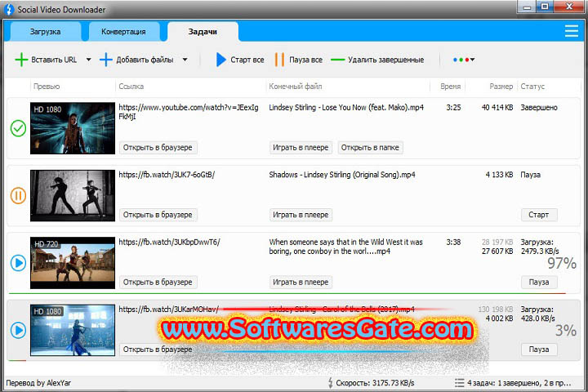Click the task list icon in status bar
The height and width of the screenshot is (392, 588).
pos(459,383)
